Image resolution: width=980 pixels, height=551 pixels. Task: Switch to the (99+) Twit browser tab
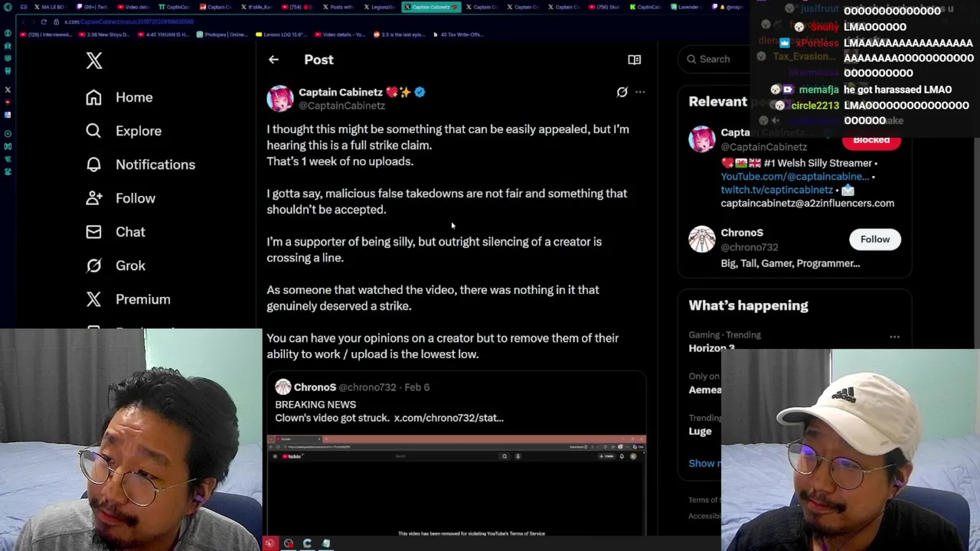point(91,7)
